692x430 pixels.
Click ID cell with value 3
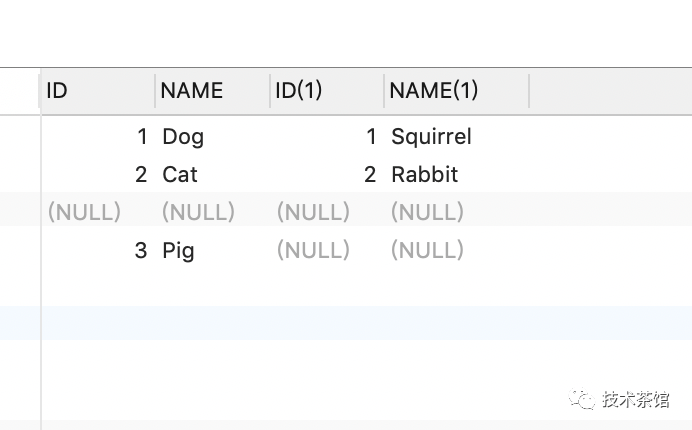tap(141, 251)
